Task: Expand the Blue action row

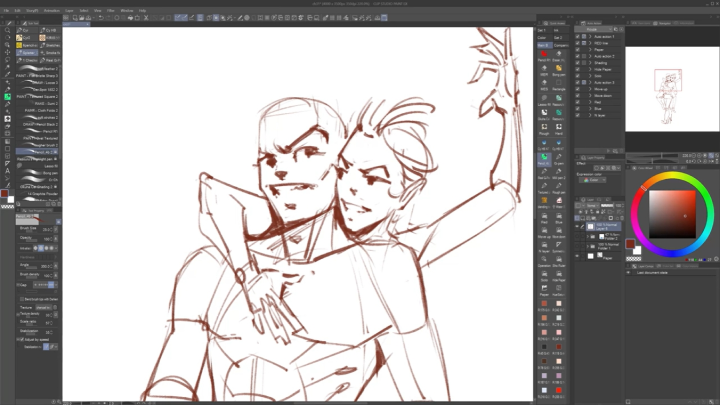Action: tap(590, 109)
